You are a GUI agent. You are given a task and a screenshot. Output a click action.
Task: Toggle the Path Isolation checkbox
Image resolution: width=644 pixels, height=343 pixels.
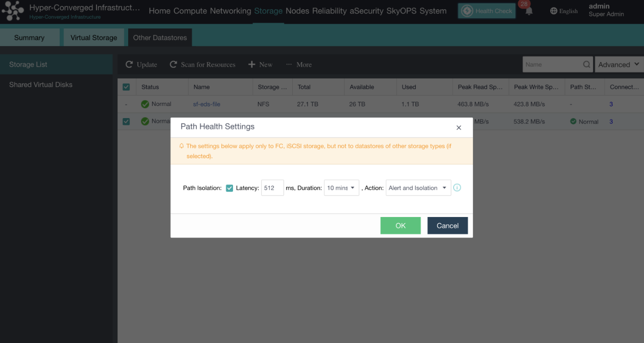[229, 188]
